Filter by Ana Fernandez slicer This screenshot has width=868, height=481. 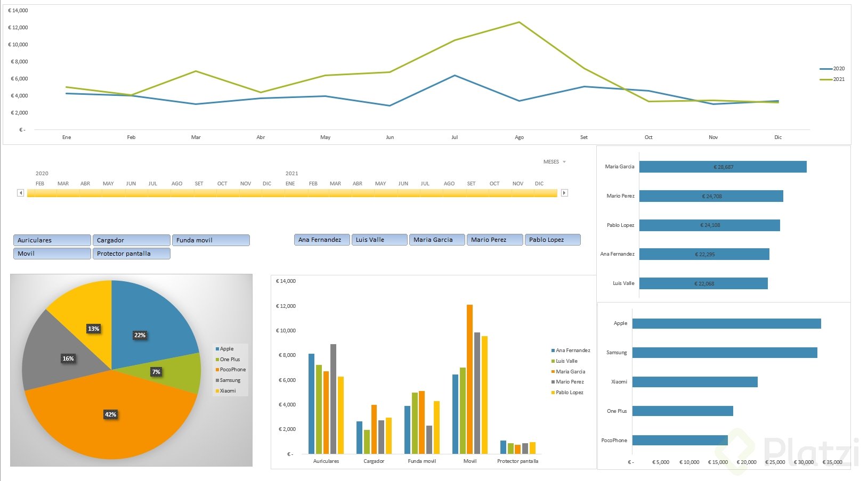tap(322, 240)
